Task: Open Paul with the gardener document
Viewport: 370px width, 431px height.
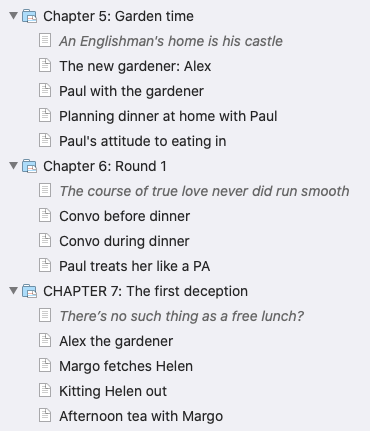Action: point(131,91)
